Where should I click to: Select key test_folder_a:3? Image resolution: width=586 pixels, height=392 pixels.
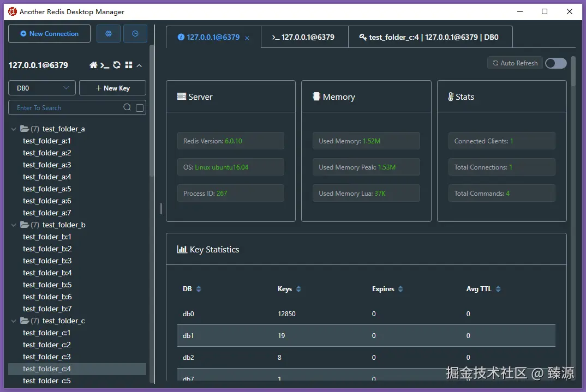[x=47, y=165]
